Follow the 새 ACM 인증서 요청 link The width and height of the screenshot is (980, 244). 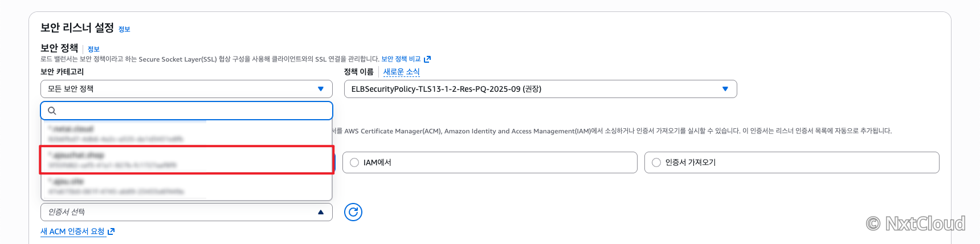click(x=72, y=231)
